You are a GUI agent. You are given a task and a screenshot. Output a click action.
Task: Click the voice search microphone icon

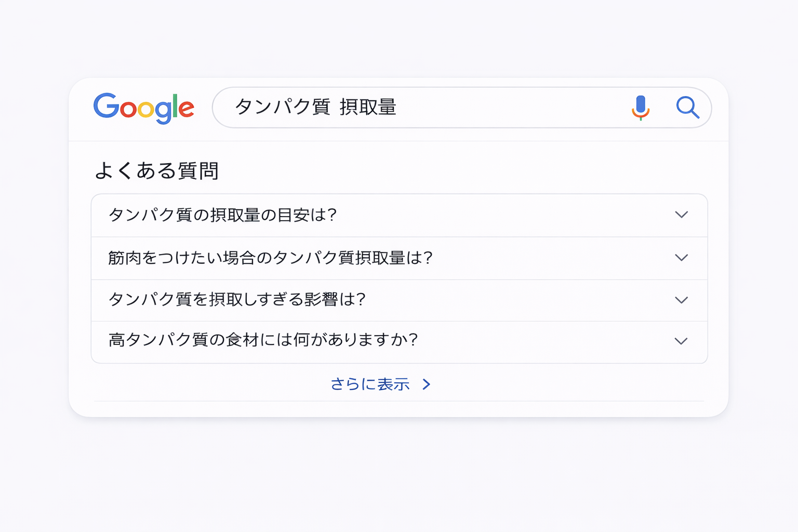pyautogui.click(x=641, y=108)
